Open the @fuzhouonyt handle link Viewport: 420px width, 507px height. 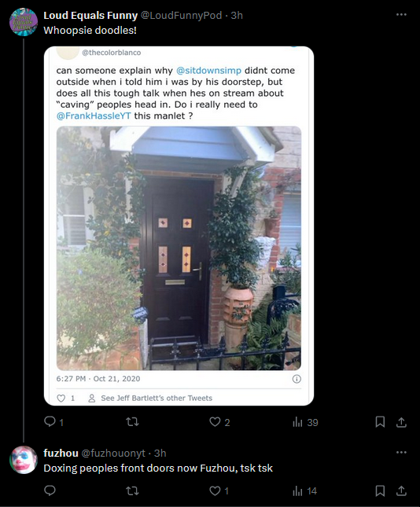(113, 453)
